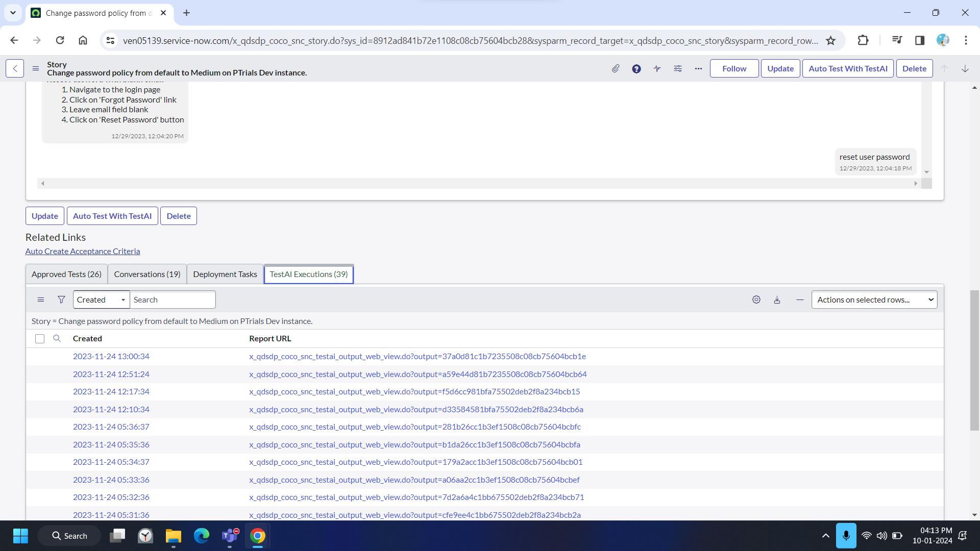Select the TestAI Executions (39) tab
This screenshot has height=551, width=980.
point(309,274)
